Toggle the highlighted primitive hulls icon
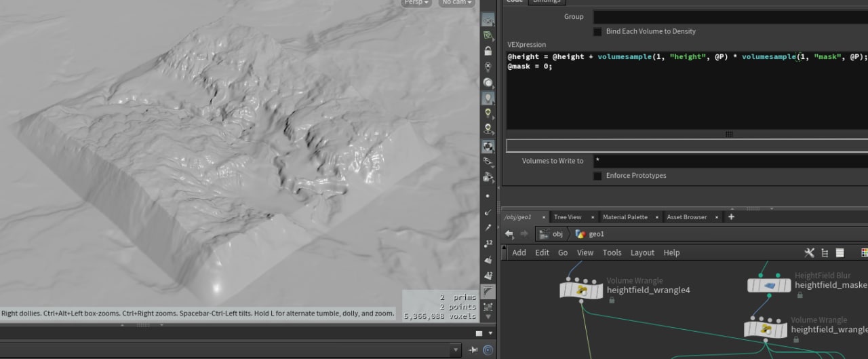Image resolution: width=868 pixels, height=359 pixels. 488,292
